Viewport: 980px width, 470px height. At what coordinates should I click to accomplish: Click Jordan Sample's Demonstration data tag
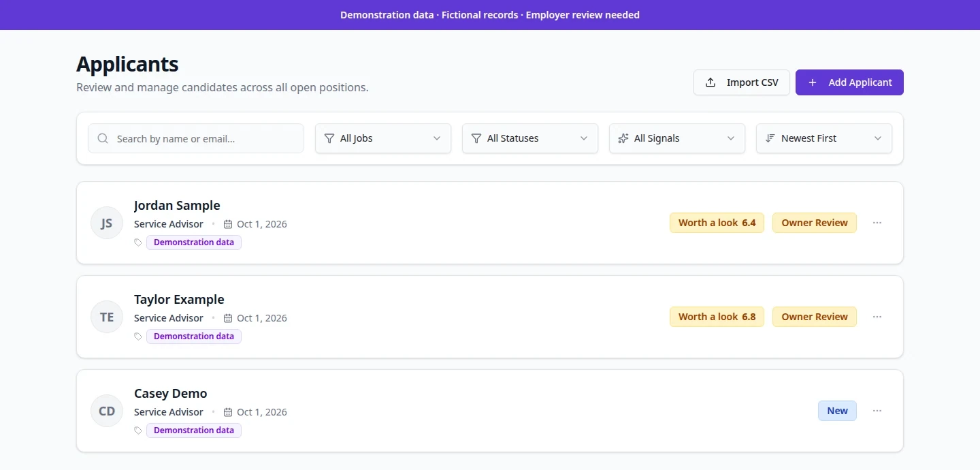click(x=194, y=242)
